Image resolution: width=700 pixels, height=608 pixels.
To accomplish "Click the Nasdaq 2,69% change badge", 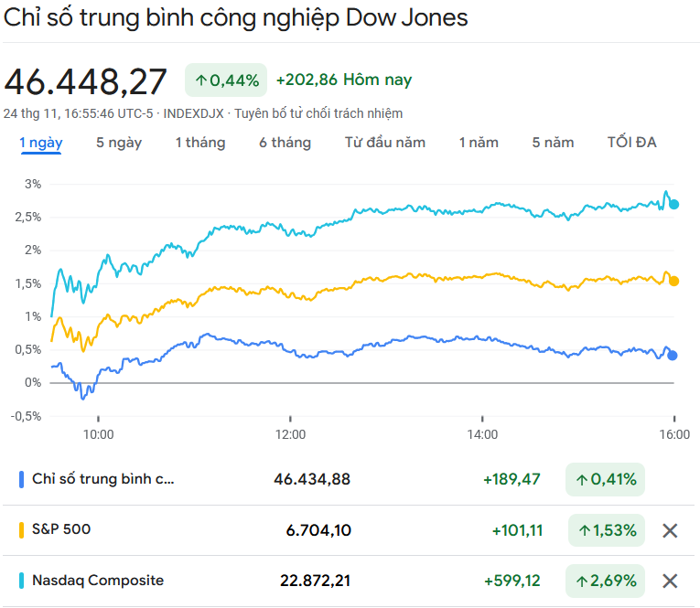I will (x=605, y=581).
